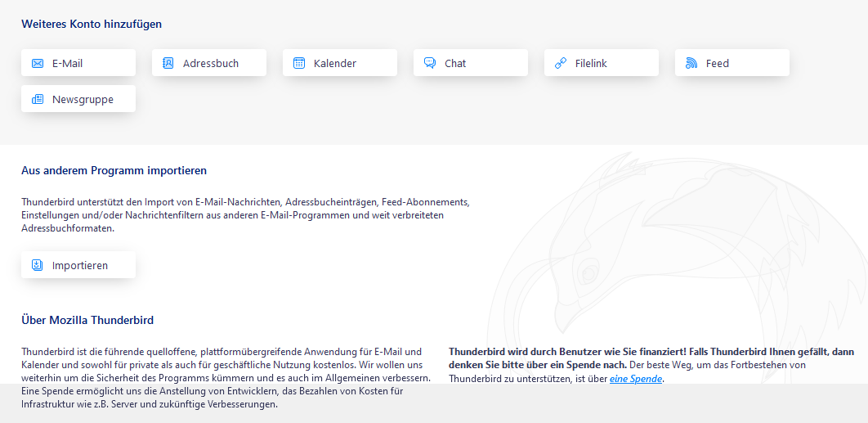The width and height of the screenshot is (868, 423).
Task: Click the 'Aus anderem Programm importieren' heading
Action: pos(114,170)
